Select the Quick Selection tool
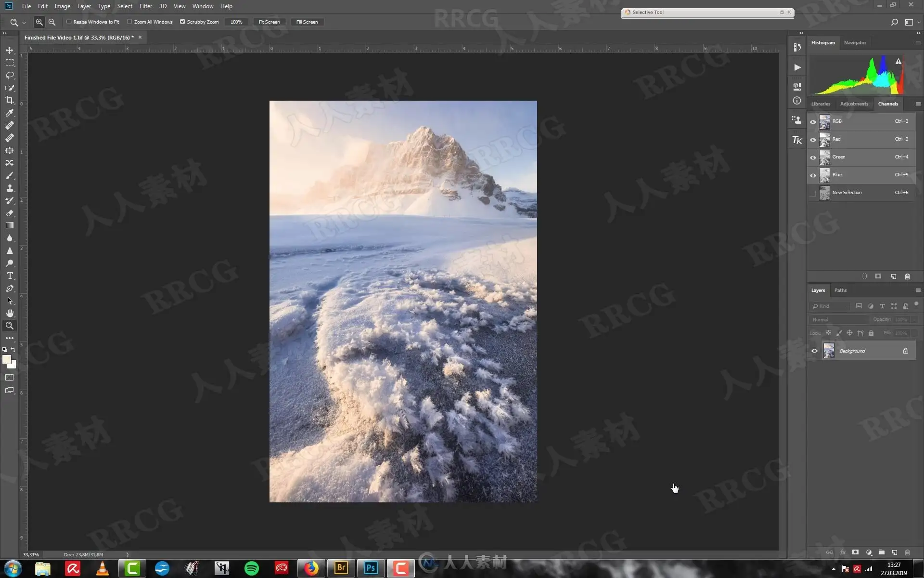This screenshot has width=924, height=578. (x=10, y=88)
